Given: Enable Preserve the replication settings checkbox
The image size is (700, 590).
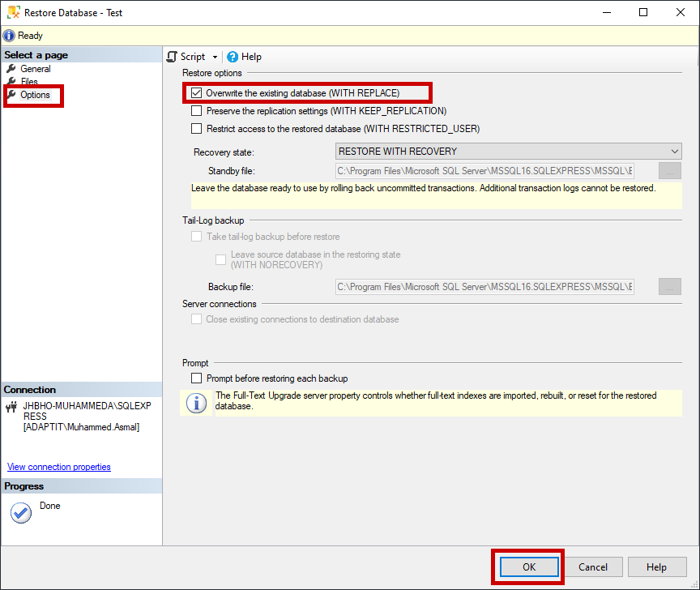Looking at the screenshot, I should click(196, 110).
